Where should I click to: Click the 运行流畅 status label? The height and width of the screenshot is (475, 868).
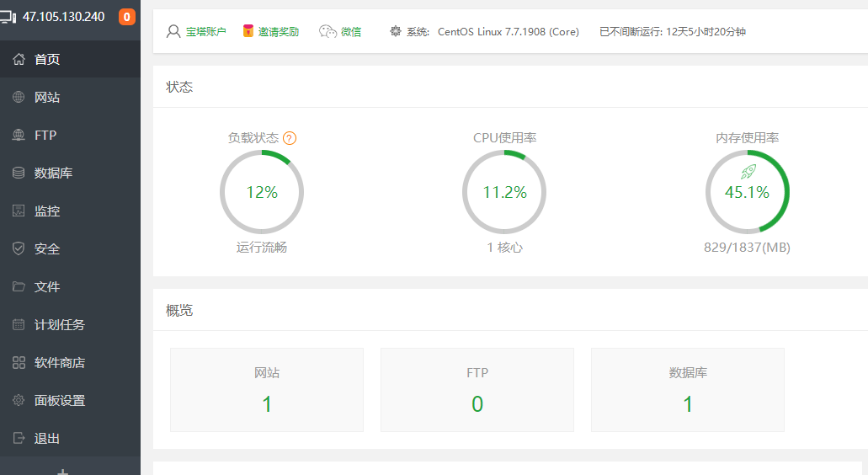pyautogui.click(x=262, y=247)
